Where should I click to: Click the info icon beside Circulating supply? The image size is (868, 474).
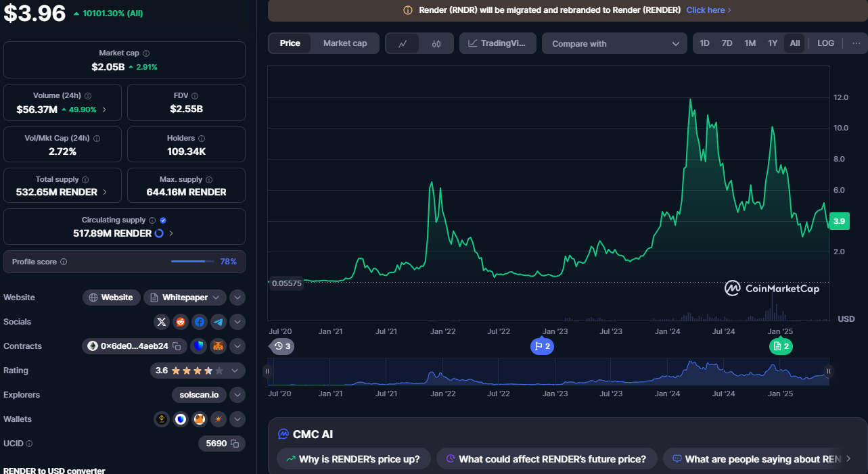(x=152, y=220)
